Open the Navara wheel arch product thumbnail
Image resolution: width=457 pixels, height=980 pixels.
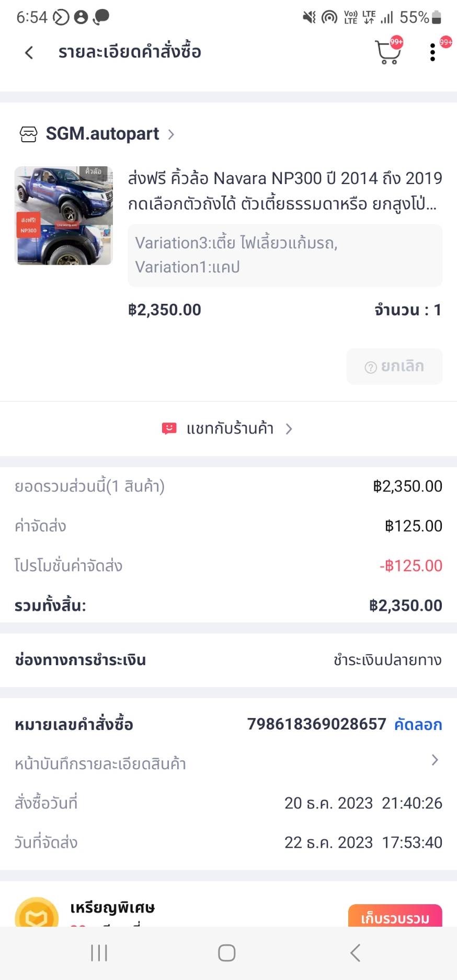pyautogui.click(x=63, y=215)
